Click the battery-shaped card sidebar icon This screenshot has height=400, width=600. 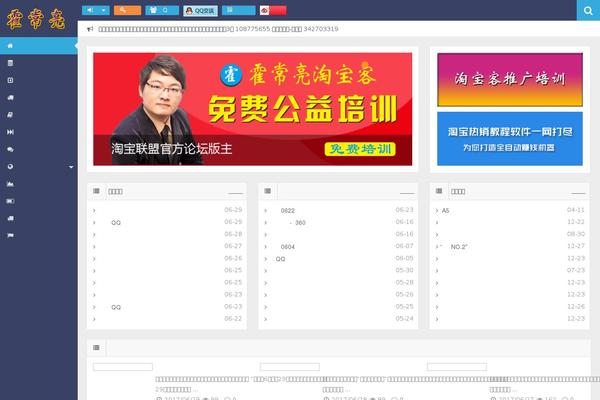[10, 201]
